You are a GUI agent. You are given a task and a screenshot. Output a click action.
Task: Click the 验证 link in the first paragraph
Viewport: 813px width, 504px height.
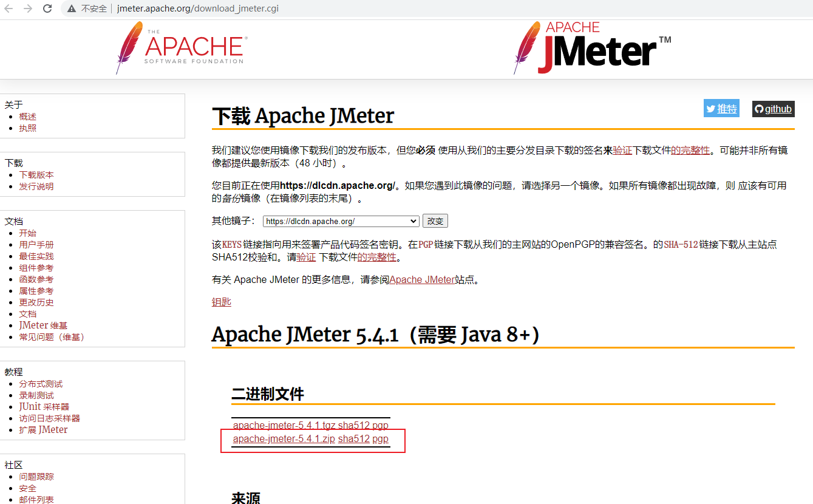coord(622,150)
